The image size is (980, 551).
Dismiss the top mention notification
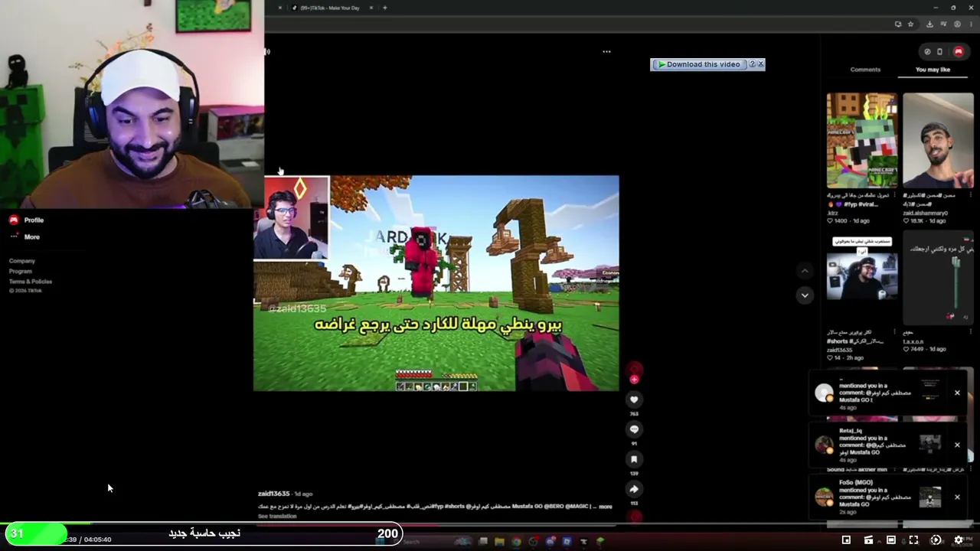coord(957,393)
